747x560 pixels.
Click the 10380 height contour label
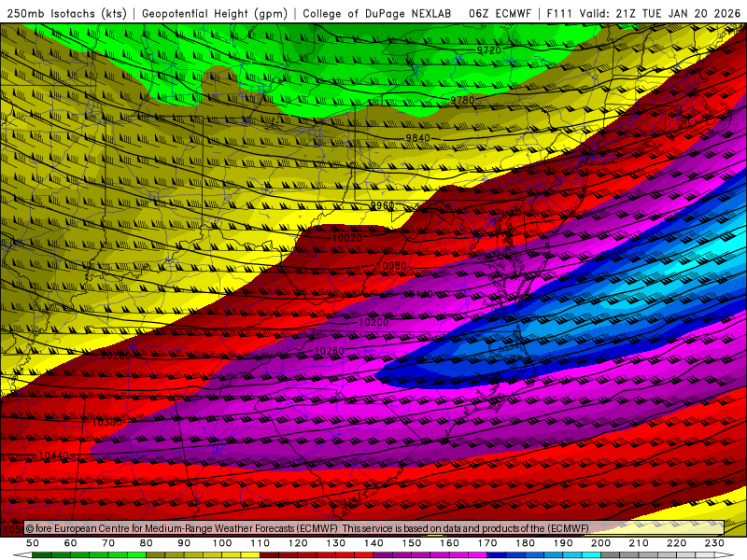coord(107,422)
